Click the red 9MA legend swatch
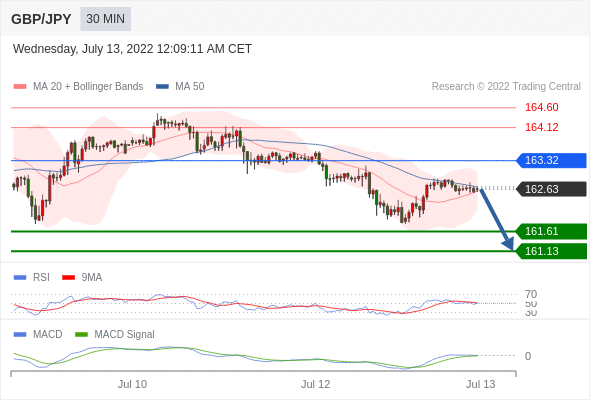 68,278
